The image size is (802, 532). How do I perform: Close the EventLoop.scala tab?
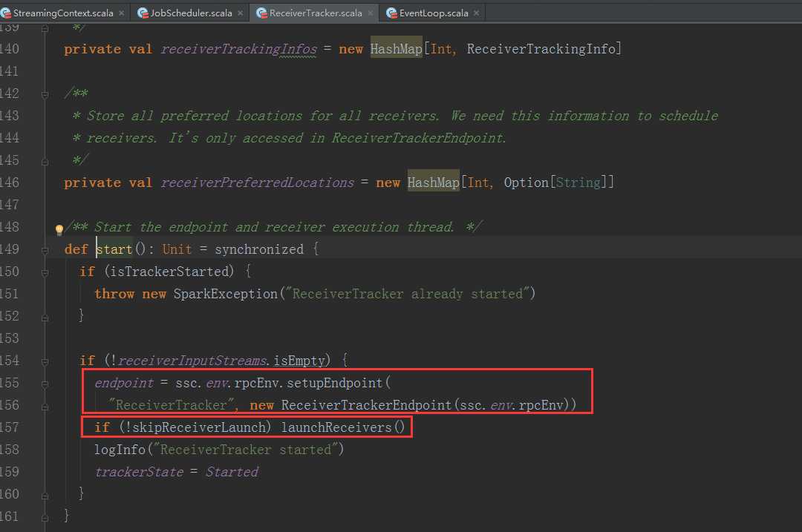[476, 13]
